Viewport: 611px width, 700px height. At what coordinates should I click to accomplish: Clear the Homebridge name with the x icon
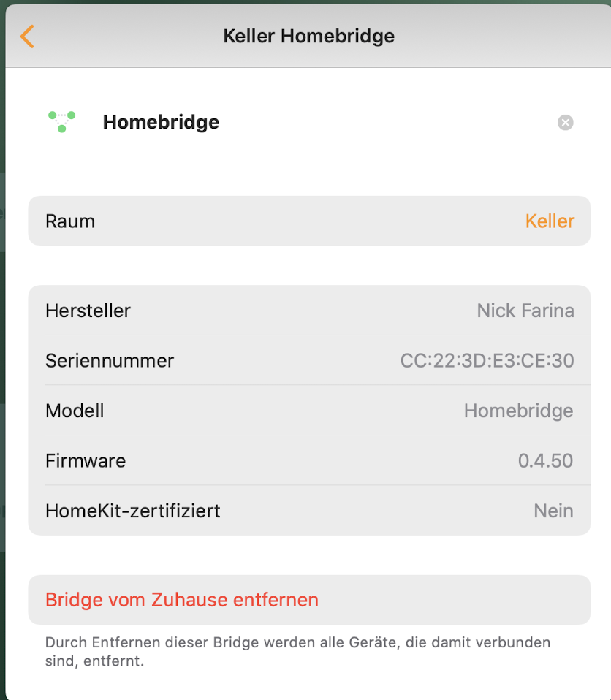[x=565, y=123]
